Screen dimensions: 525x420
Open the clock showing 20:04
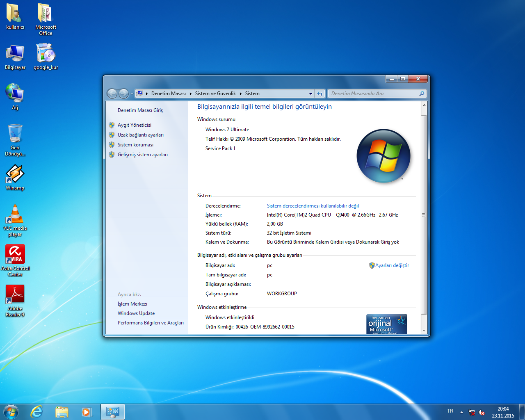click(503, 412)
